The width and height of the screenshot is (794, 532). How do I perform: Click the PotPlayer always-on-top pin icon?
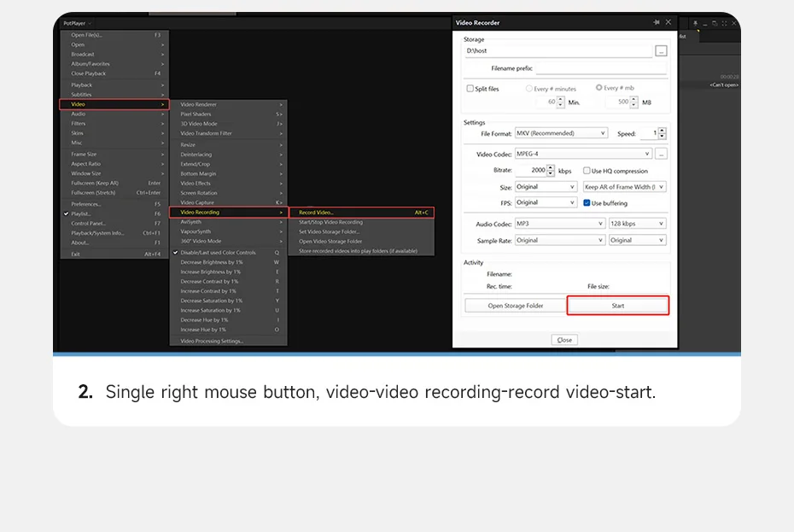click(695, 23)
